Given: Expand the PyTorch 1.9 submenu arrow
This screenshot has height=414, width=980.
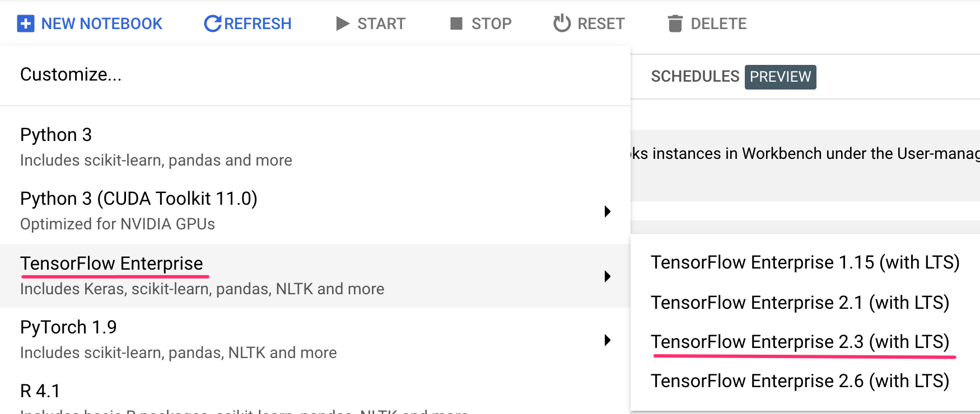Looking at the screenshot, I should pyautogui.click(x=607, y=340).
